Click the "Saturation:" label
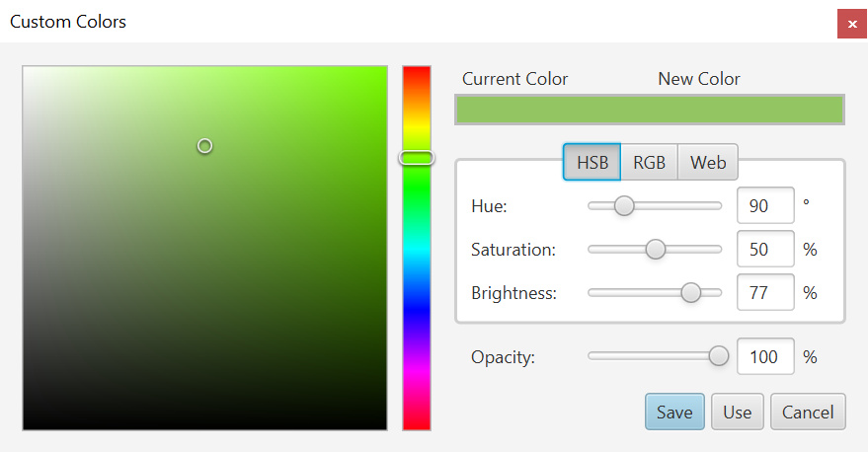Image resolution: width=868 pixels, height=452 pixels. tap(513, 249)
